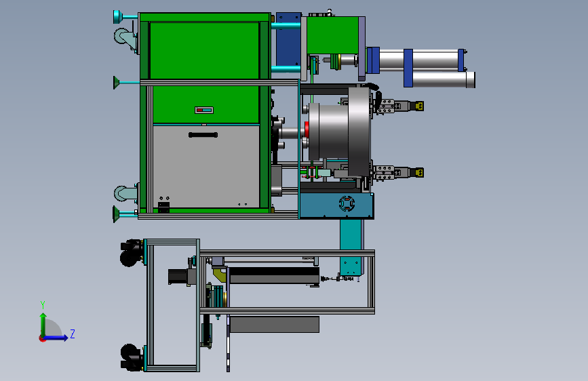588x381 pixels.
Task: Select the lower yellow-tipped gripper
Action: pos(399,173)
